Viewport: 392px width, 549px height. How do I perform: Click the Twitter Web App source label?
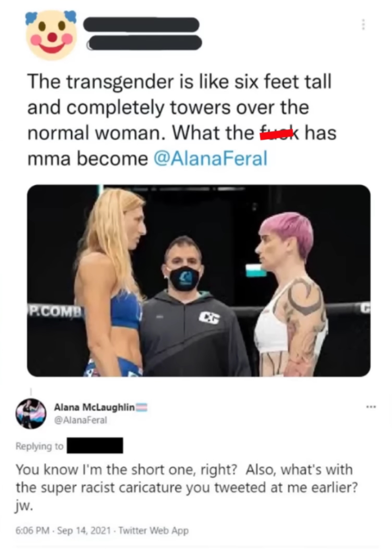pyautogui.click(x=154, y=530)
